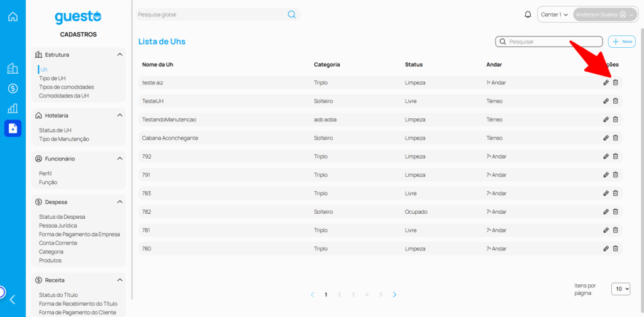The height and width of the screenshot is (317, 644).
Task: Edit the 'Cabana Aconchegante' row
Action: click(x=606, y=138)
